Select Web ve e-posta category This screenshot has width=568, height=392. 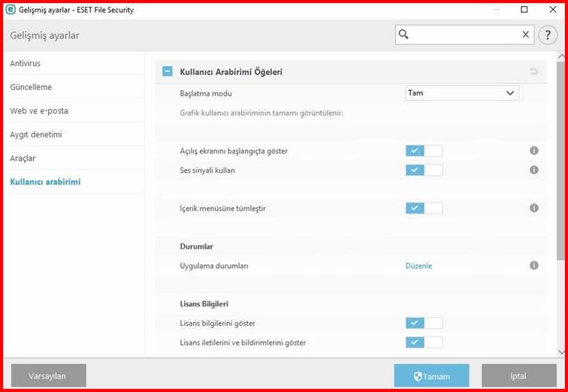(74, 110)
